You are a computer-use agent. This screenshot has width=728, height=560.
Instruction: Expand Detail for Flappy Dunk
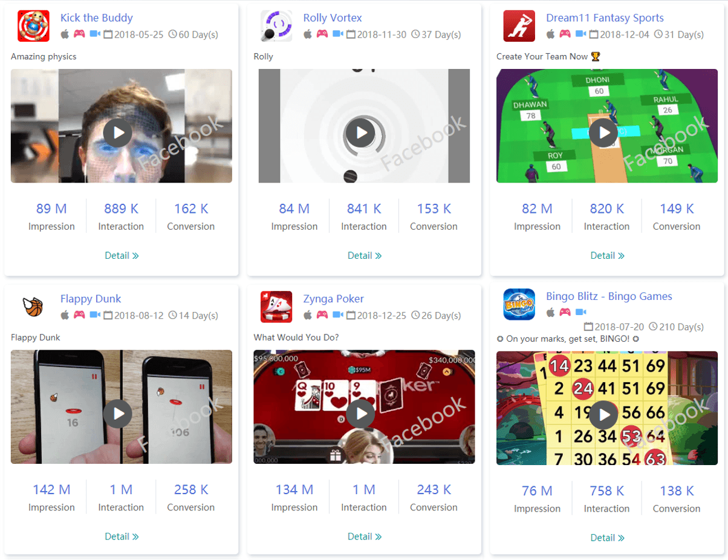[122, 536]
